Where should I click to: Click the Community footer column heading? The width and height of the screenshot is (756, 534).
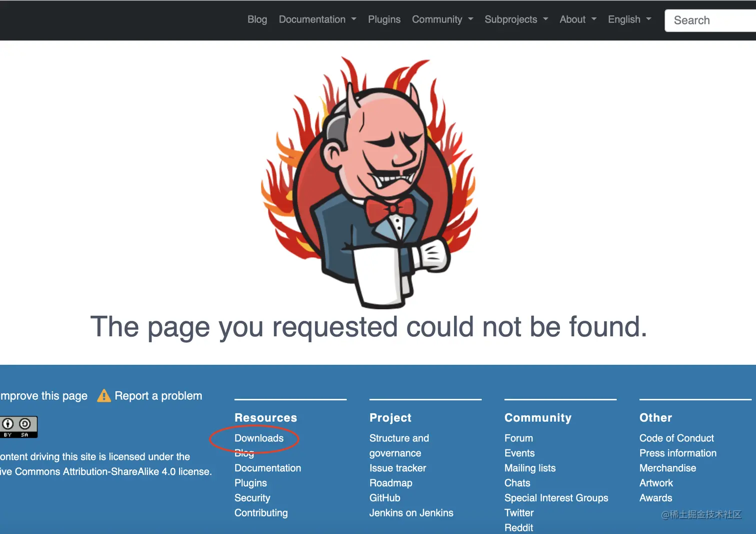[537, 417]
